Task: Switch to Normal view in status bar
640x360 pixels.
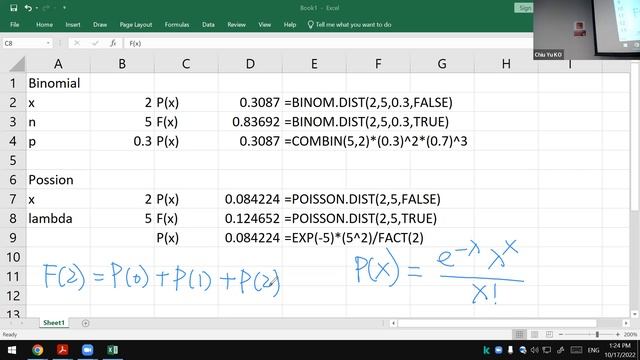Action: (x=519, y=335)
